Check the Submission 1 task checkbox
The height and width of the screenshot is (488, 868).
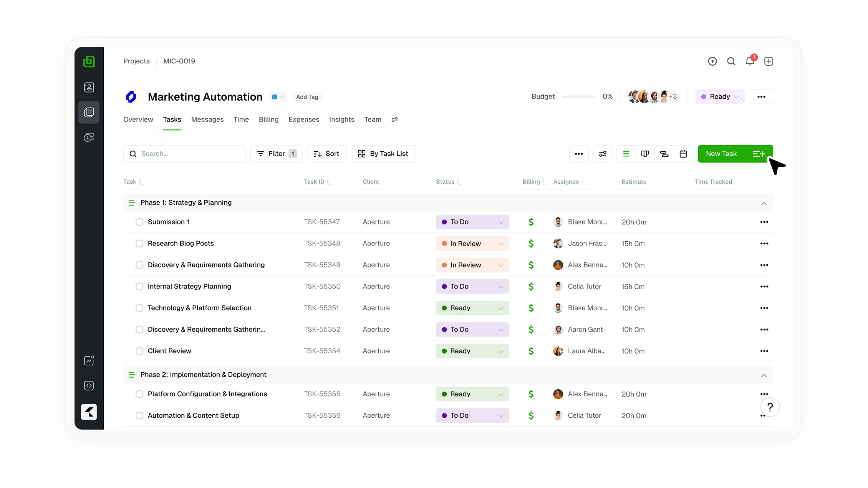pyautogui.click(x=139, y=222)
